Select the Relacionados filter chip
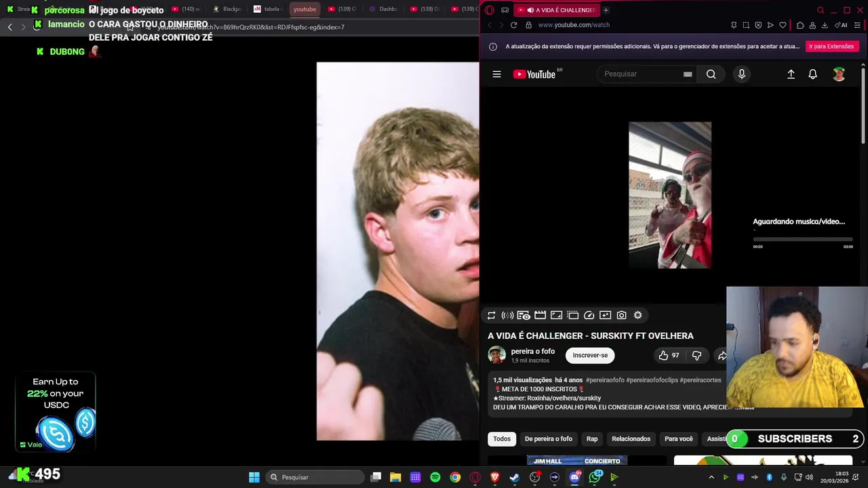The width and height of the screenshot is (868, 488). pos(631,439)
